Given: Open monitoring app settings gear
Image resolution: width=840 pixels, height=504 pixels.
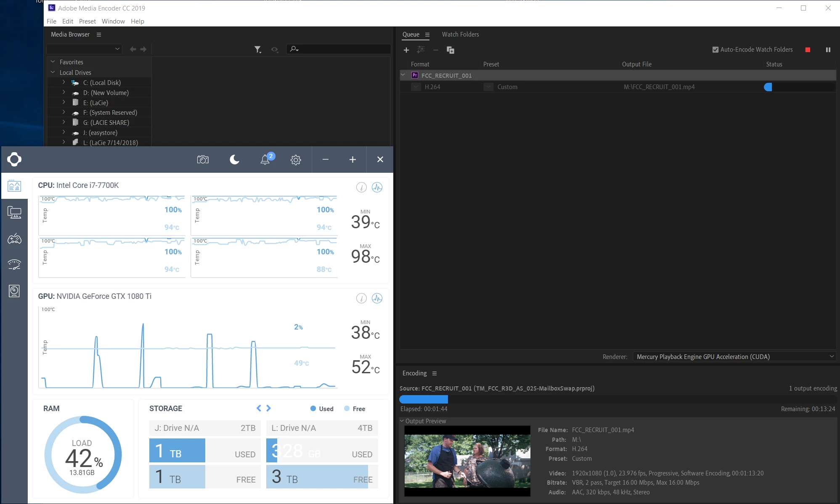Looking at the screenshot, I should click(296, 160).
